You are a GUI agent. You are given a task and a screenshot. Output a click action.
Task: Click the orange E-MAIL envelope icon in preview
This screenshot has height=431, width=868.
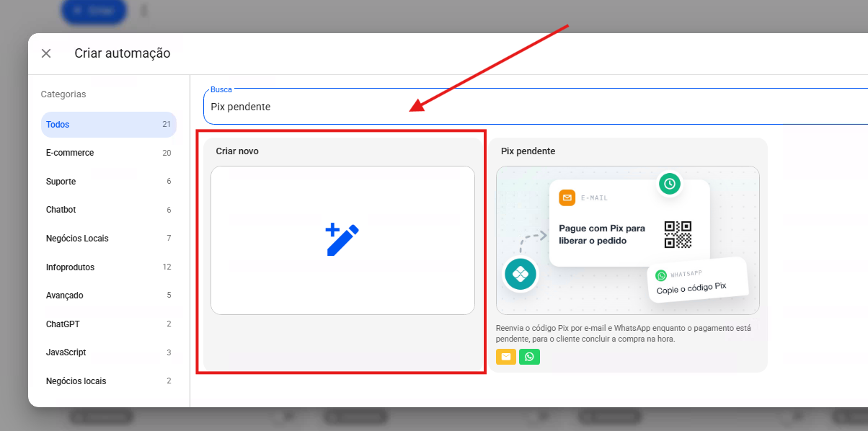pyautogui.click(x=567, y=197)
